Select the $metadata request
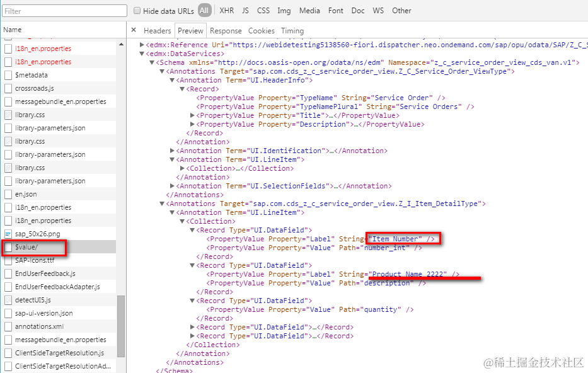Screen dimensions: 588x373 (x=58, y=75)
